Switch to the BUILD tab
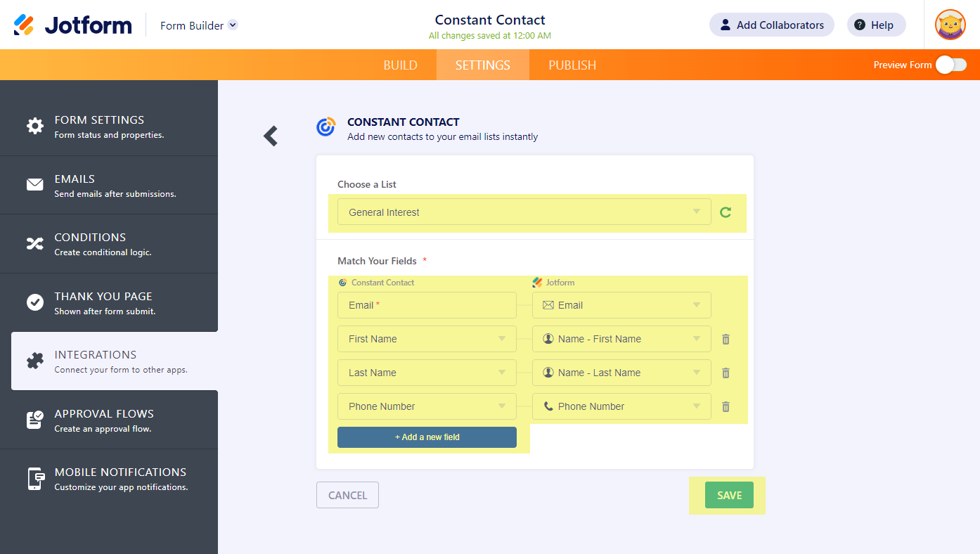Viewport: 980px width, 554px height. coord(400,65)
